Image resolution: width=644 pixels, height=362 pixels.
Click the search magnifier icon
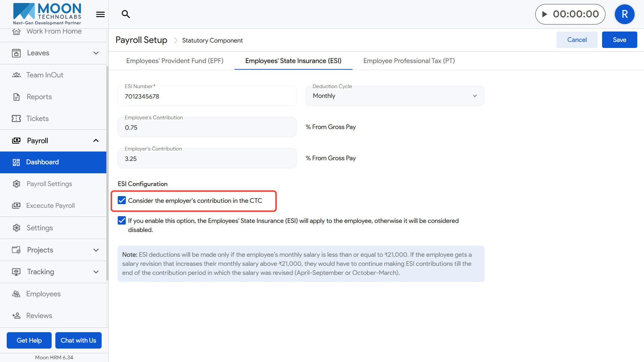pyautogui.click(x=126, y=14)
